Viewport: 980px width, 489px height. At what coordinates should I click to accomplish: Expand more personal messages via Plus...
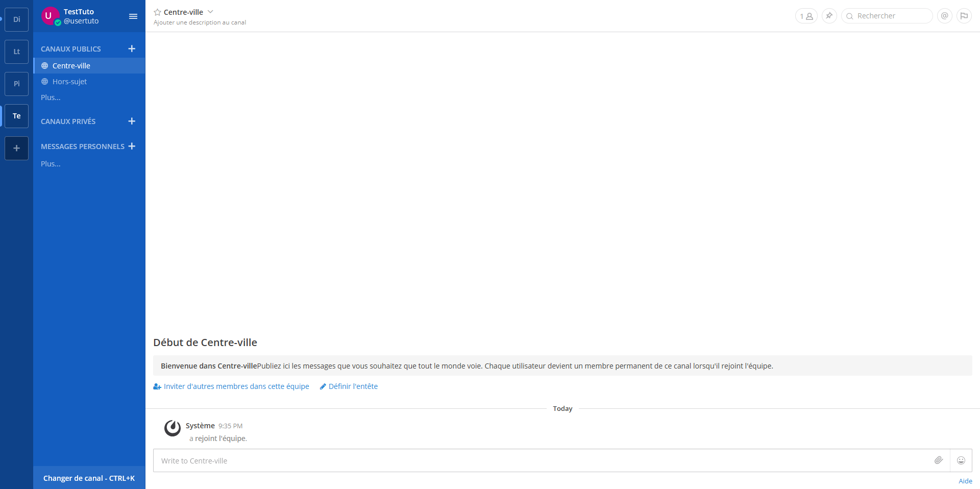tap(51, 164)
